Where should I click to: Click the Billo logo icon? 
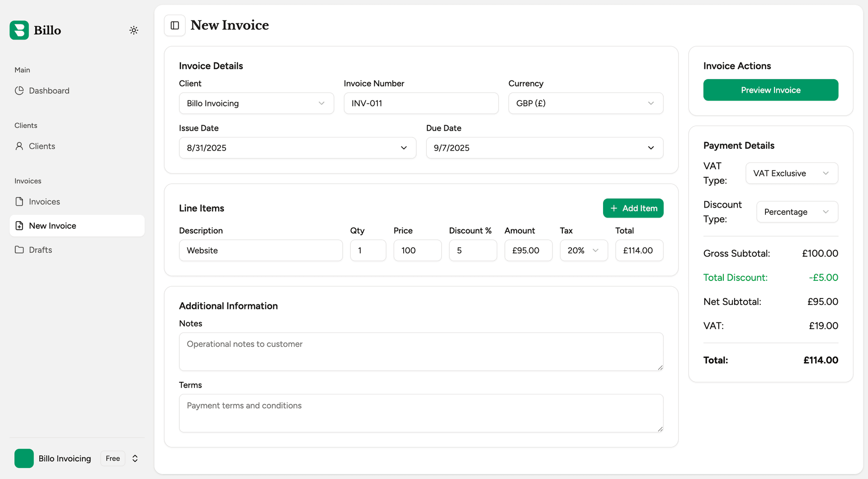(19, 30)
